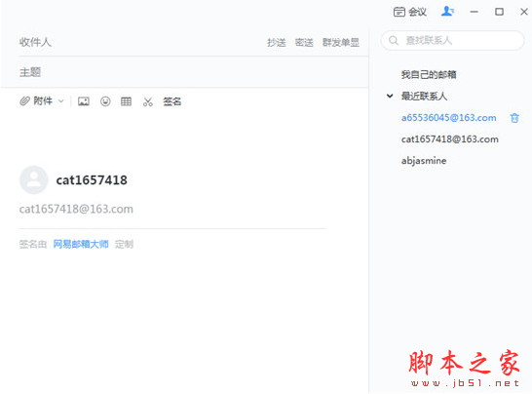Insert a table with grid icon

point(126,101)
